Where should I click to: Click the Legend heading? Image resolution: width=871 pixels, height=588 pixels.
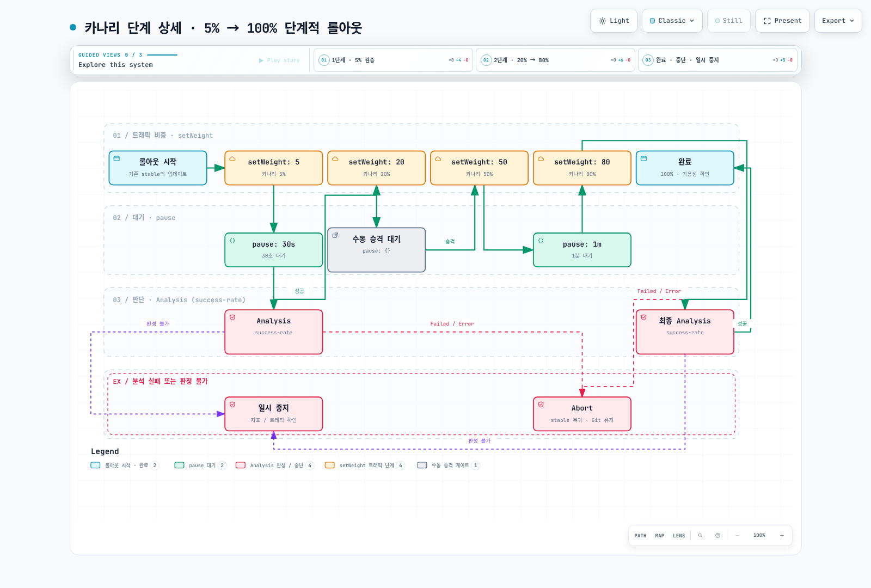105,451
